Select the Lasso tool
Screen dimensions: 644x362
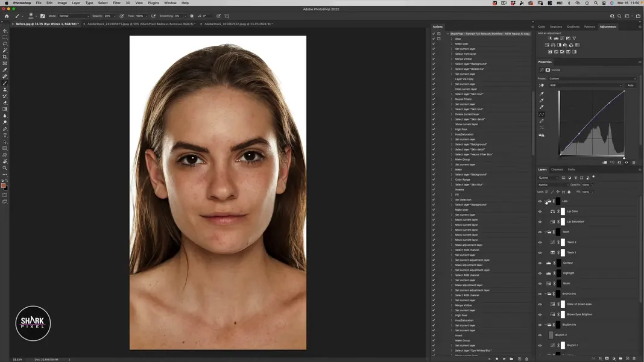5,44
